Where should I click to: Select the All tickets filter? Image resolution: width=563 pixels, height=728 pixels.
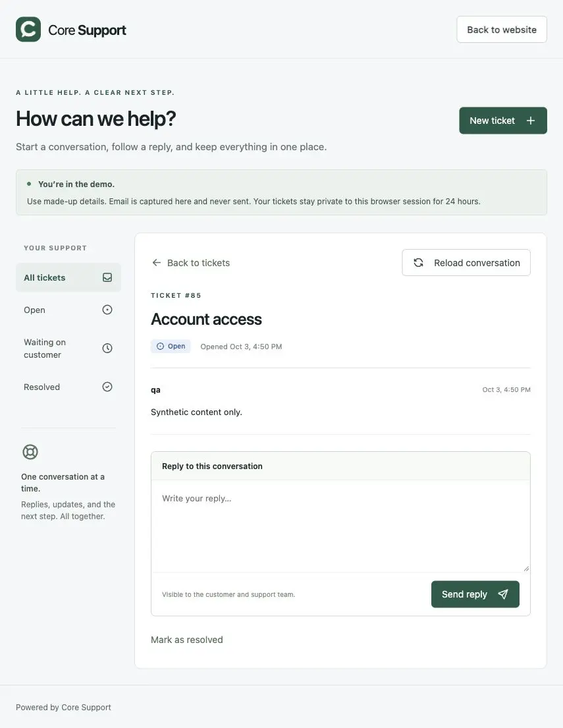tap(68, 277)
